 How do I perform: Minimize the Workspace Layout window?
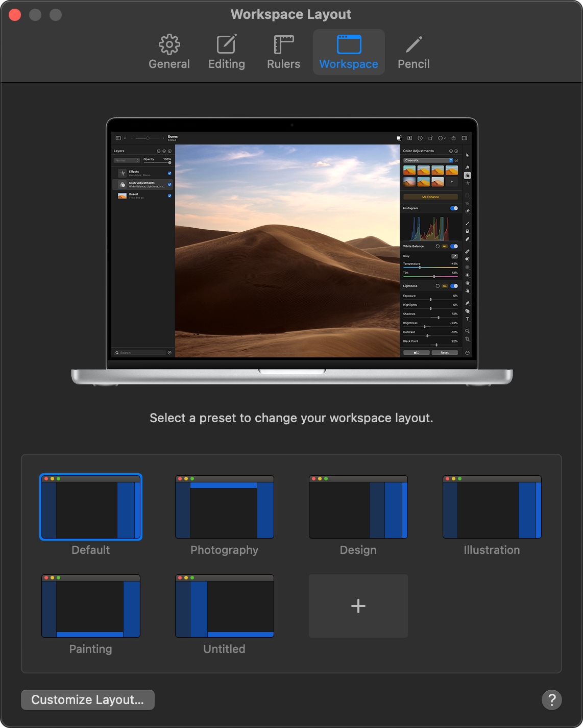(35, 15)
